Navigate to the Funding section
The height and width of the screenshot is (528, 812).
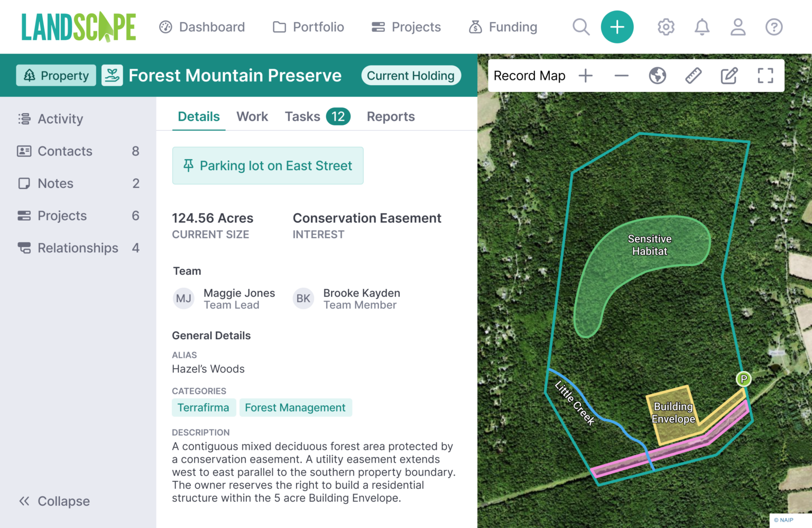[503, 27]
